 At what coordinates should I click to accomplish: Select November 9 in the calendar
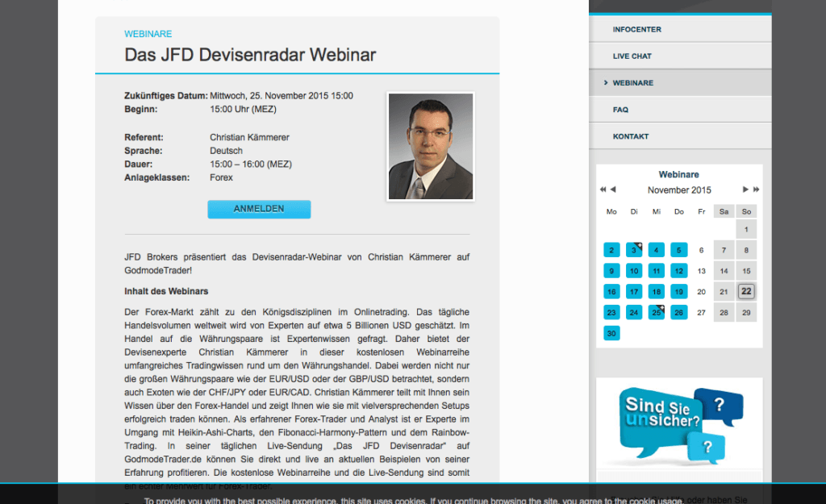(611, 271)
